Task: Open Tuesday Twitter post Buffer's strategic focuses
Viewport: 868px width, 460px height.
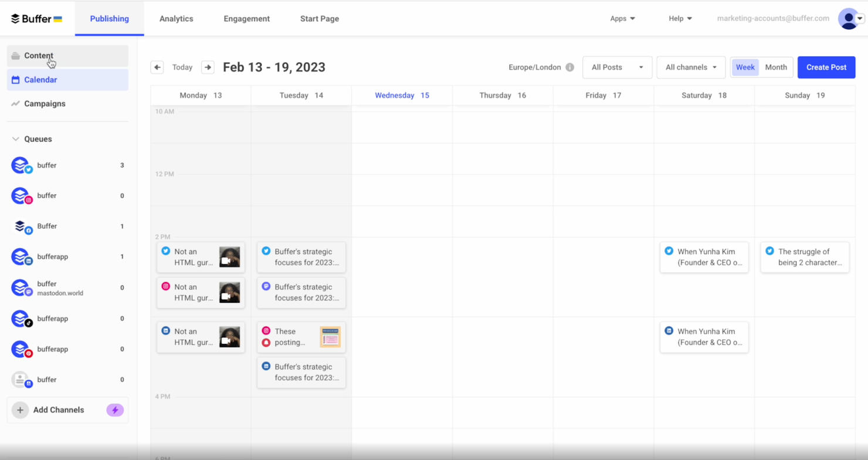Action: (301, 257)
